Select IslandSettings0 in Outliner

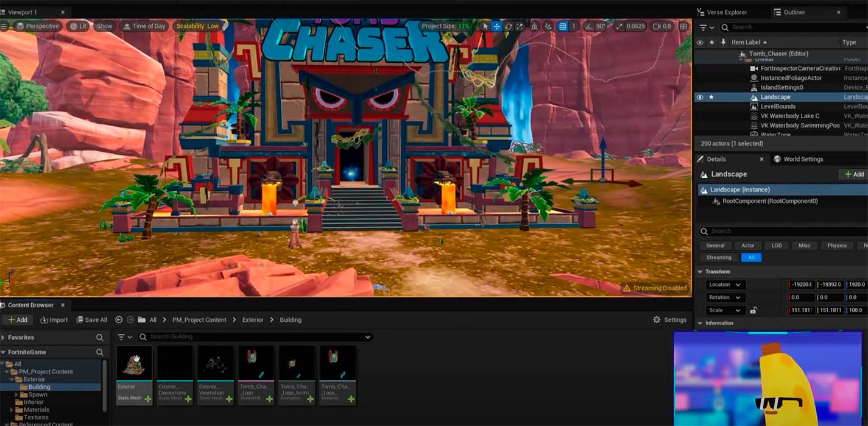pos(782,87)
